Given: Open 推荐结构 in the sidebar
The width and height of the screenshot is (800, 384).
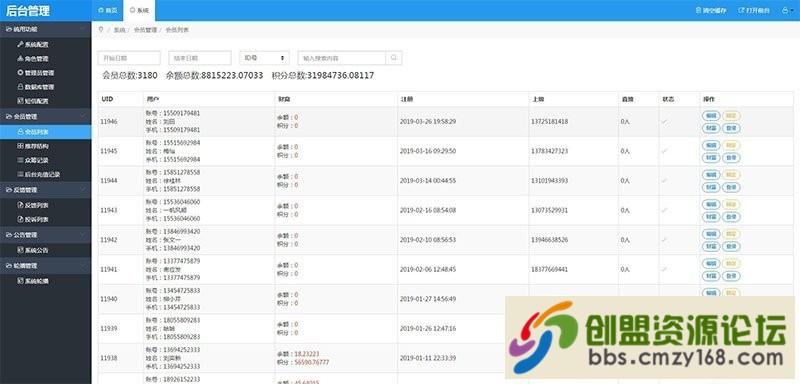Looking at the screenshot, I should click(x=33, y=146).
